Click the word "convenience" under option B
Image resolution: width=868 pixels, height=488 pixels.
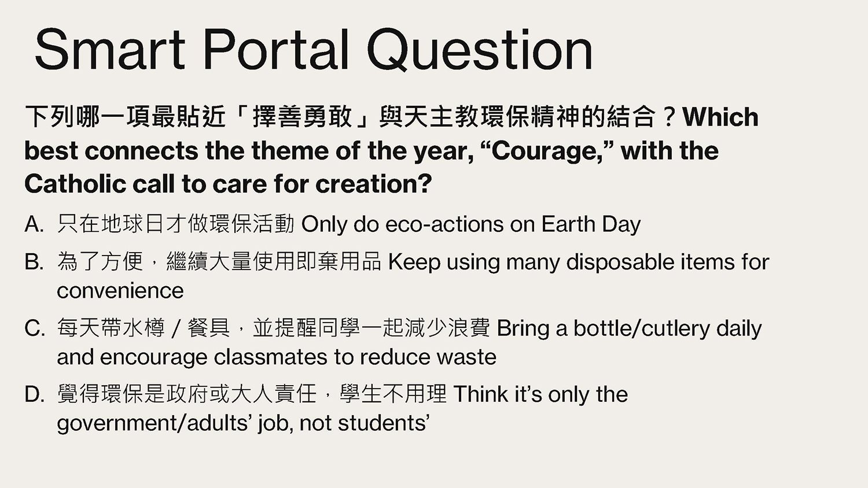tap(120, 291)
